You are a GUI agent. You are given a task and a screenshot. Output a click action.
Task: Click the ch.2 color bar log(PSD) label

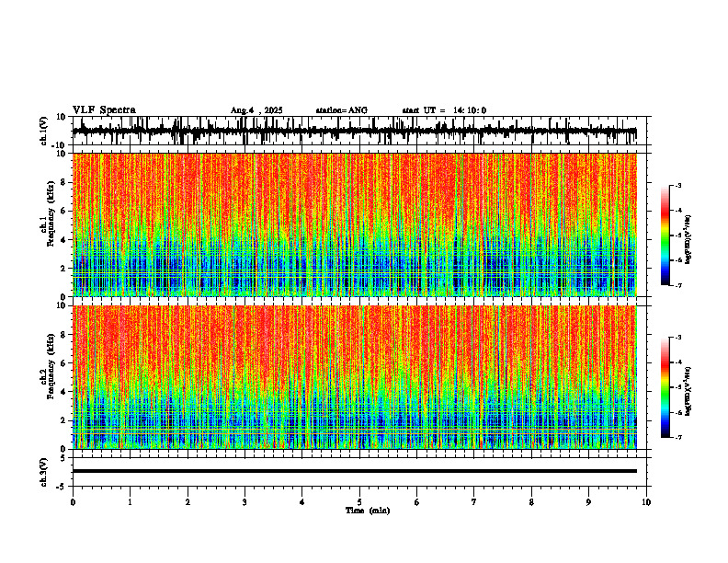[688, 391]
